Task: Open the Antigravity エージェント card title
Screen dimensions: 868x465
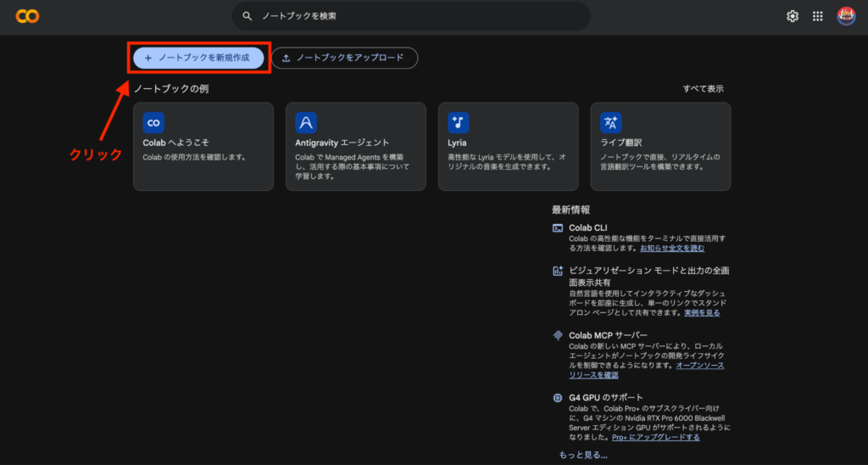Action: (x=342, y=143)
